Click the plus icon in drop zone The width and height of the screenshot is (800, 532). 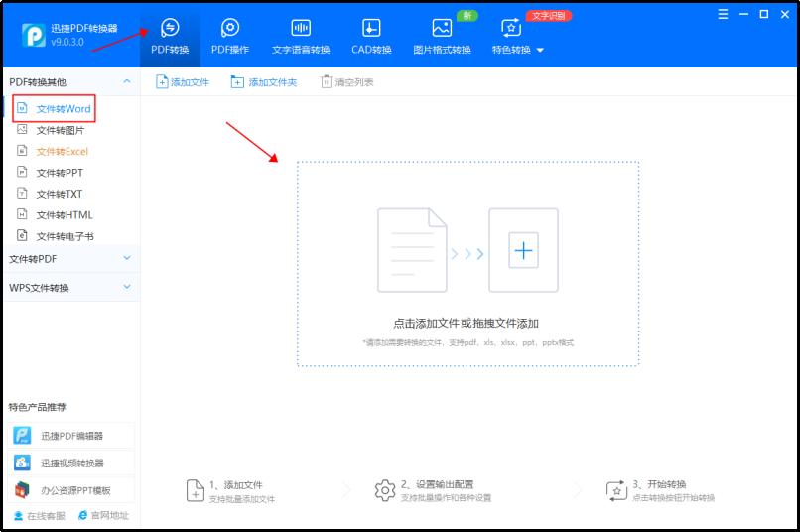click(x=523, y=250)
